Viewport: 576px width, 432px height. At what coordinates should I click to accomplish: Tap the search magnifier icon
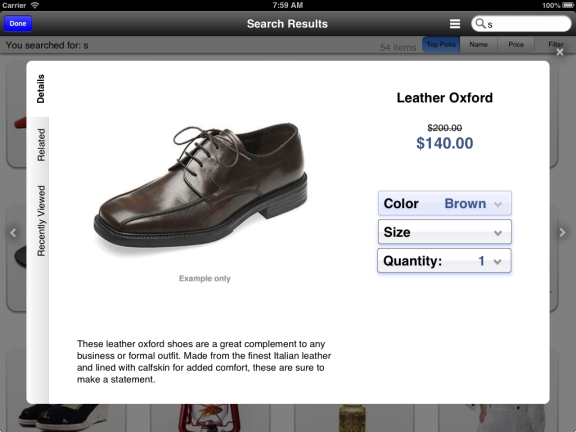coord(480,24)
